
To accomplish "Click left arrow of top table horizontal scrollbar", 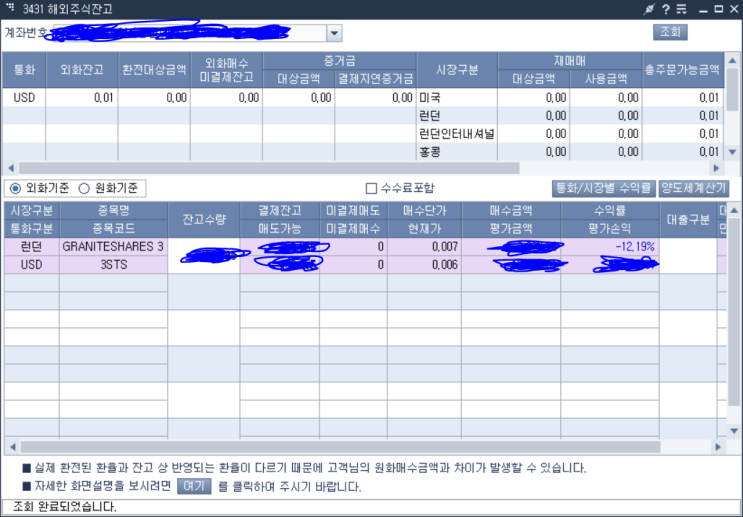I will 11,168.
